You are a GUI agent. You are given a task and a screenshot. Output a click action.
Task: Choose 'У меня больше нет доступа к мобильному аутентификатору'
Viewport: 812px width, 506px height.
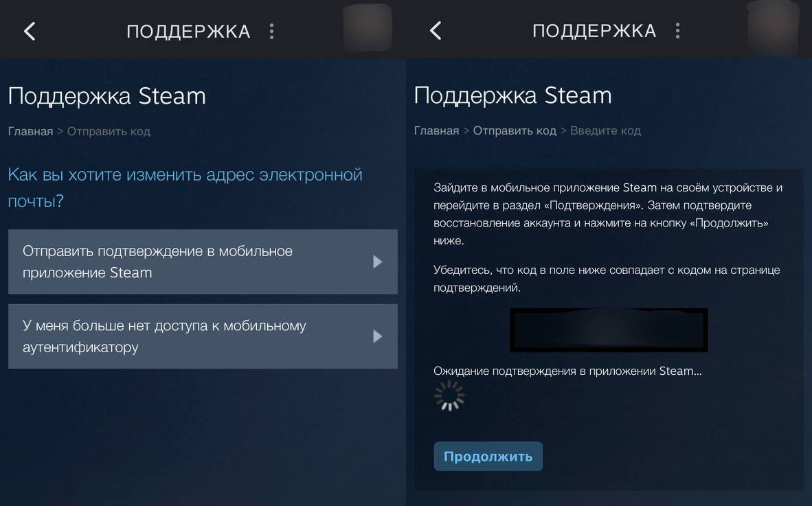click(203, 336)
